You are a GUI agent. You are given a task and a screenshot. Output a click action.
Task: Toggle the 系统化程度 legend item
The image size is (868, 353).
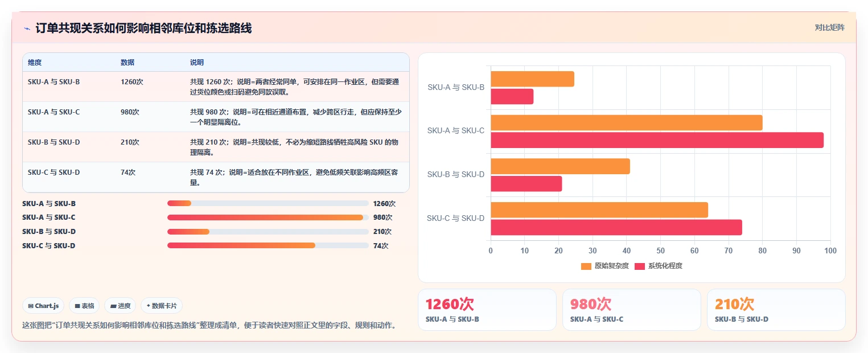(658, 266)
